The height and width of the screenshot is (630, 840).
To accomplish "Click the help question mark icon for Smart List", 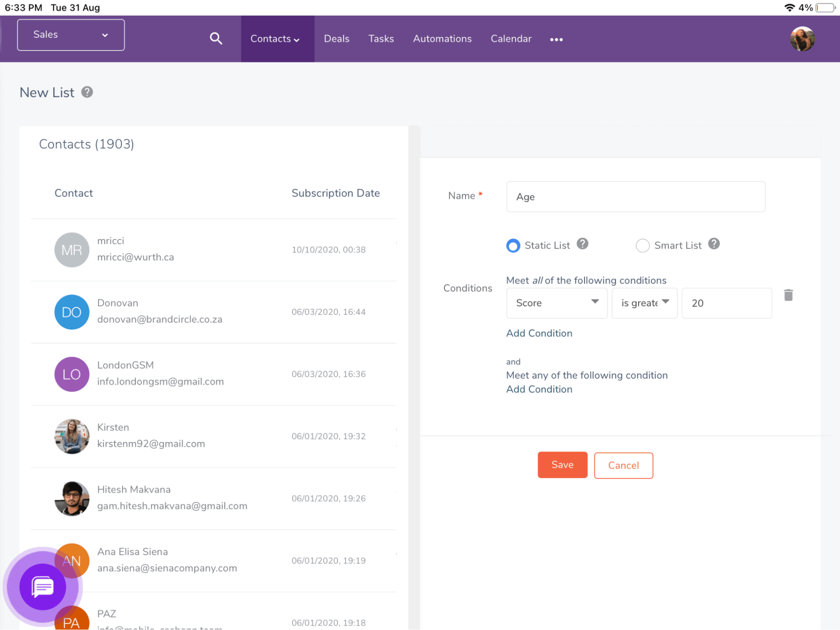I will (x=714, y=245).
